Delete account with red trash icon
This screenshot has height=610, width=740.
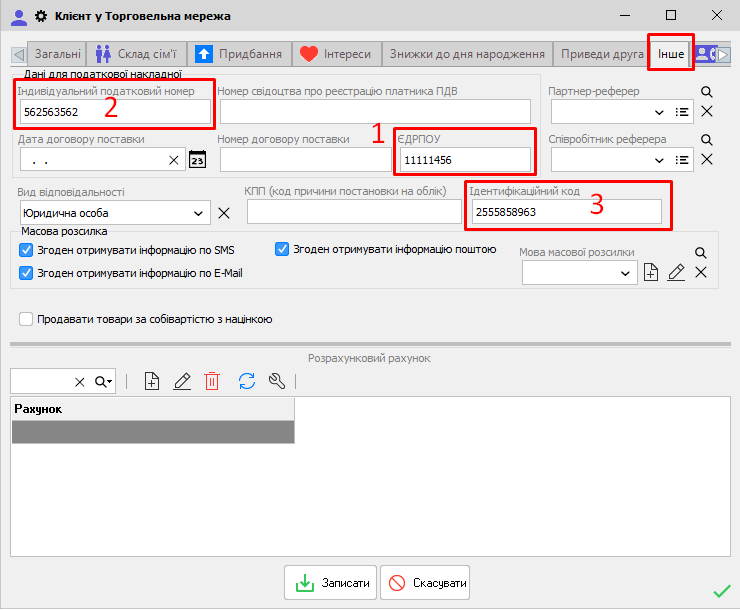[212, 381]
